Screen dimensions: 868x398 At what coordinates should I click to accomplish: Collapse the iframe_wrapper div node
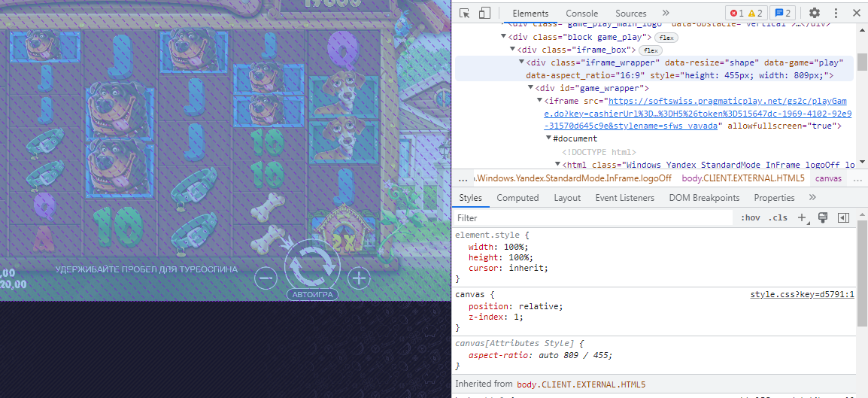pos(521,62)
